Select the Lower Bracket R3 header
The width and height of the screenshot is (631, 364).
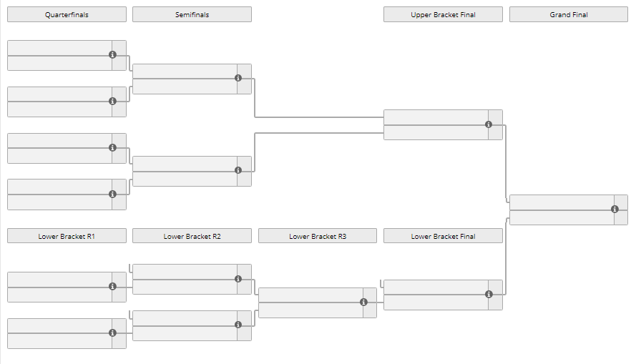click(x=317, y=236)
